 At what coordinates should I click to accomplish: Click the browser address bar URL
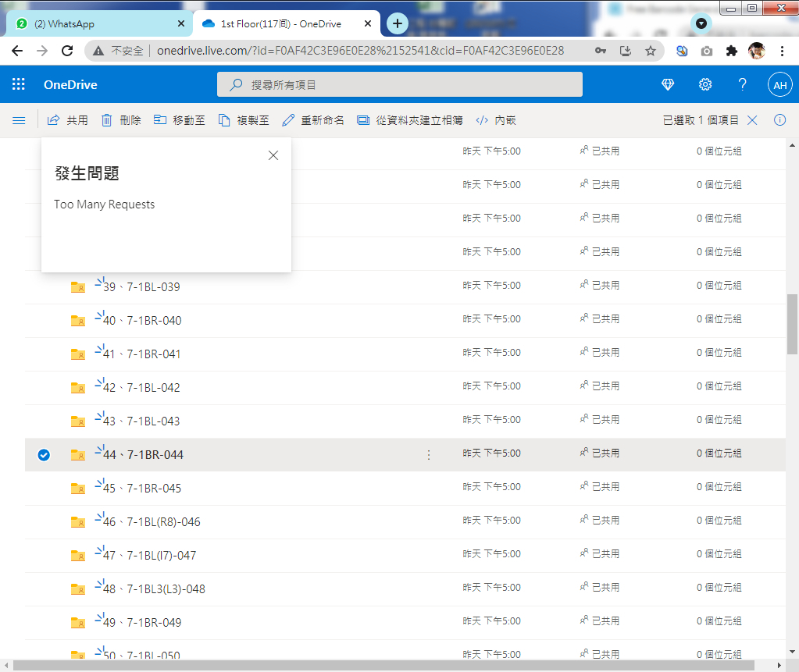pos(360,51)
